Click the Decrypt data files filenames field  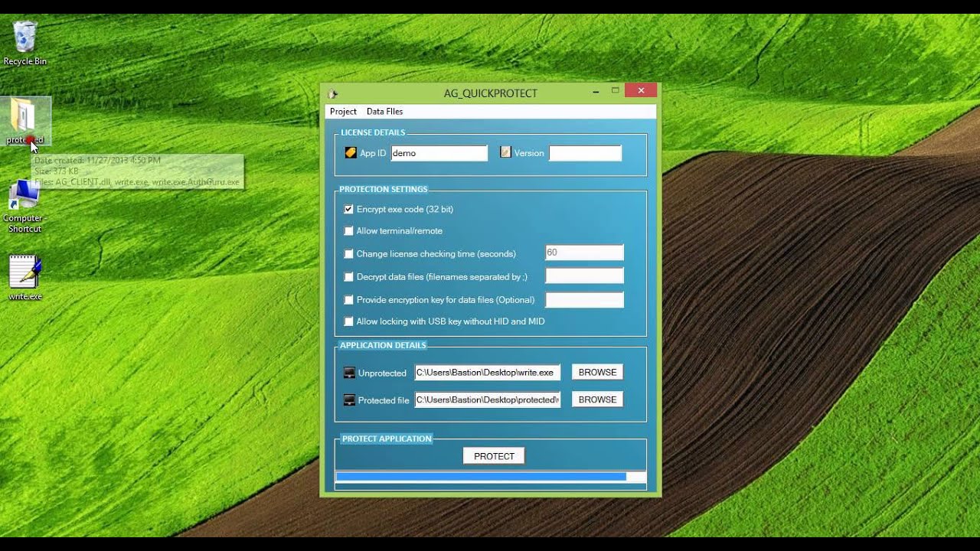(584, 275)
